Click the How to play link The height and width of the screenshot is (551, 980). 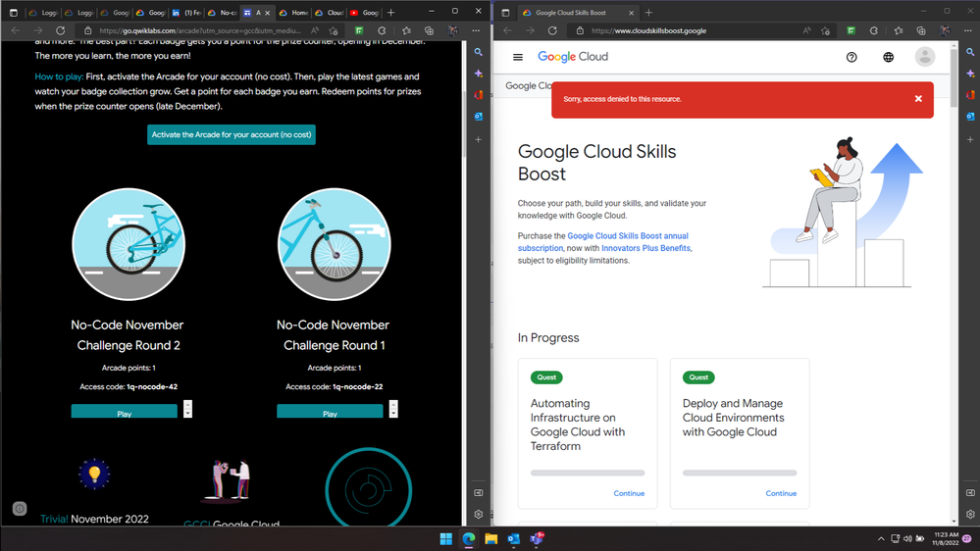tap(59, 76)
